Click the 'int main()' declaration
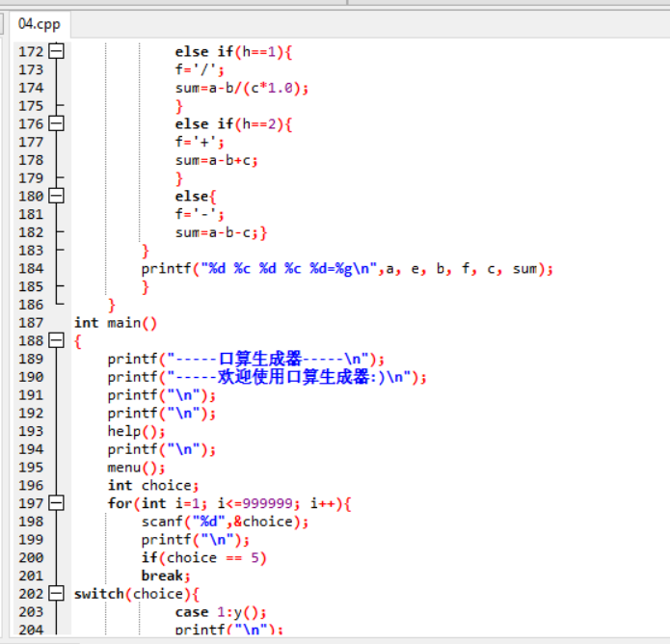Screen dimensions: 670x644 click(116, 323)
